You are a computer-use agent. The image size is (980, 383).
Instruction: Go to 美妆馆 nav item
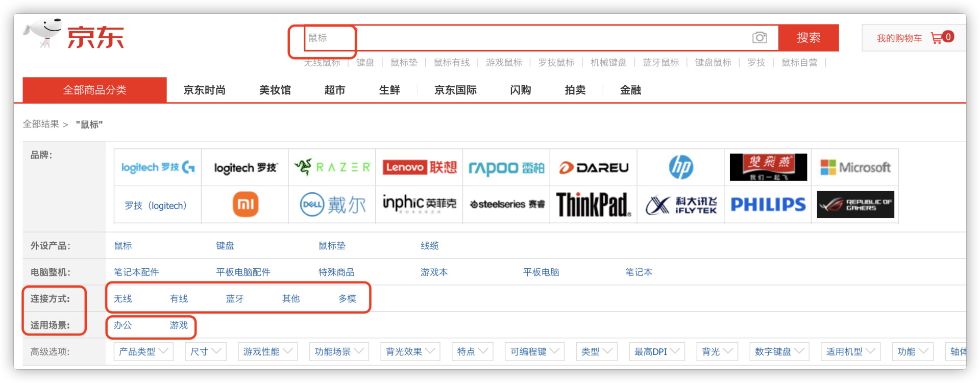[x=275, y=90]
